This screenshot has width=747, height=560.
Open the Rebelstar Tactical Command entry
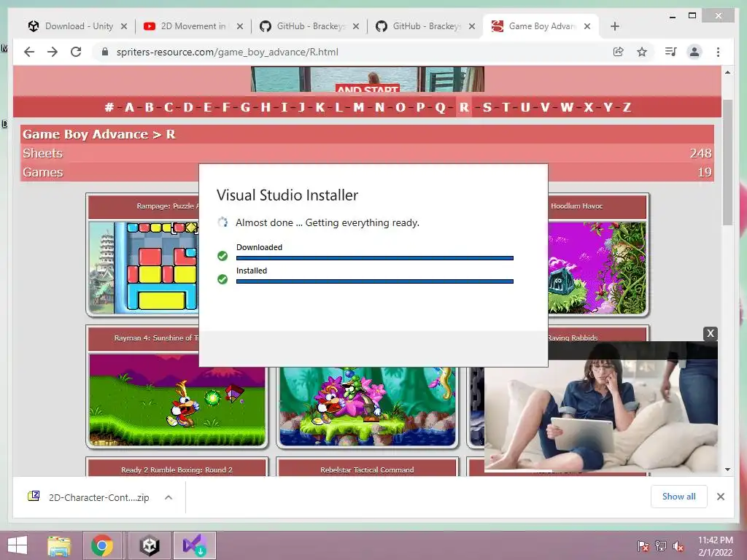tap(368, 470)
